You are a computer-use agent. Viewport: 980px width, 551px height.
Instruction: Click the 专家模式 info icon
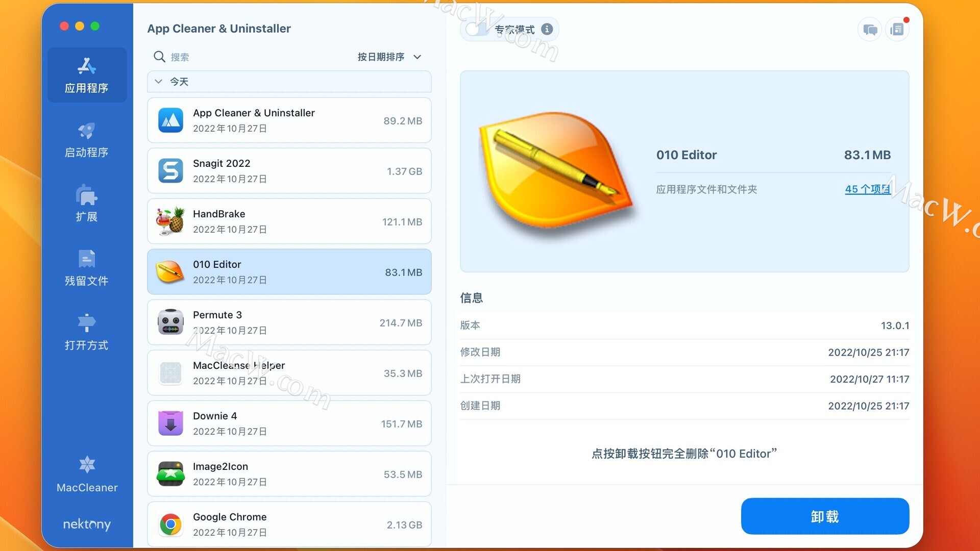547,29
